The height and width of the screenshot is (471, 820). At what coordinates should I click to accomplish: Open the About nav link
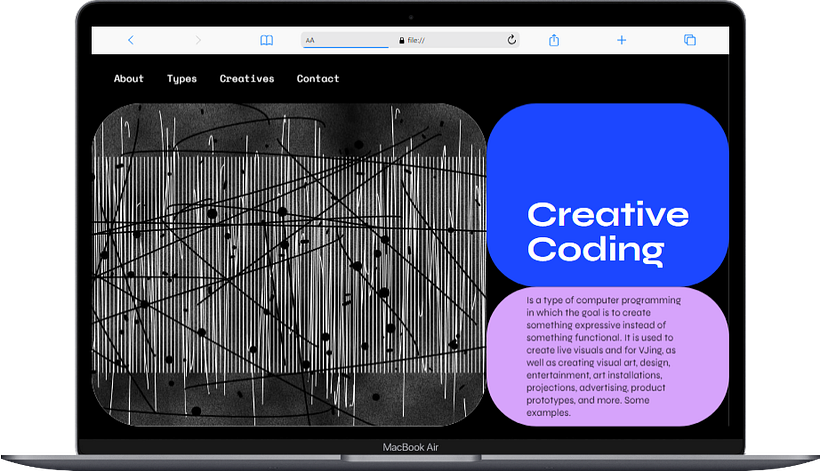pyautogui.click(x=129, y=78)
